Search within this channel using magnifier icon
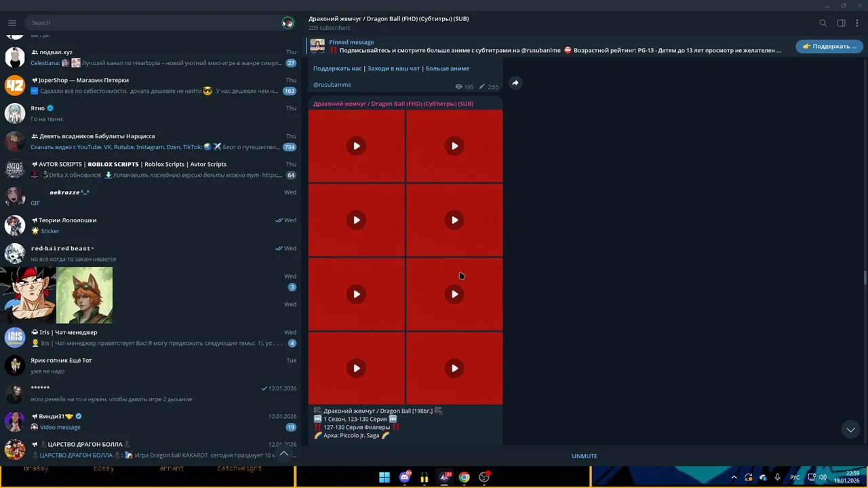Image resolution: width=868 pixels, height=488 pixels. point(823,23)
